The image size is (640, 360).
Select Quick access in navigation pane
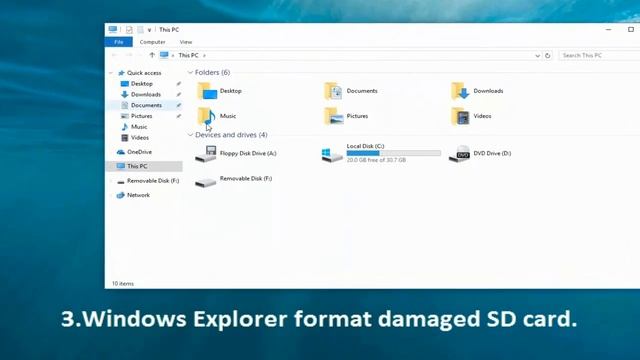point(144,73)
